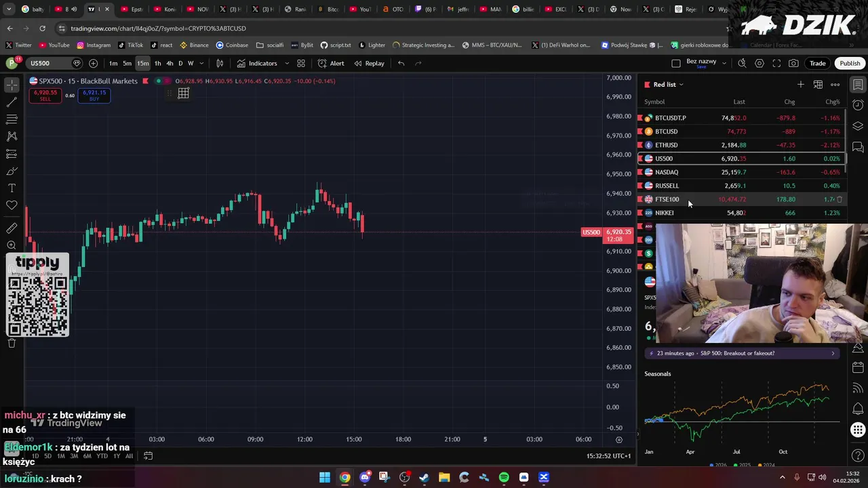Open layout setup square icon
Viewport: 868px width, 488px height.
point(676,63)
